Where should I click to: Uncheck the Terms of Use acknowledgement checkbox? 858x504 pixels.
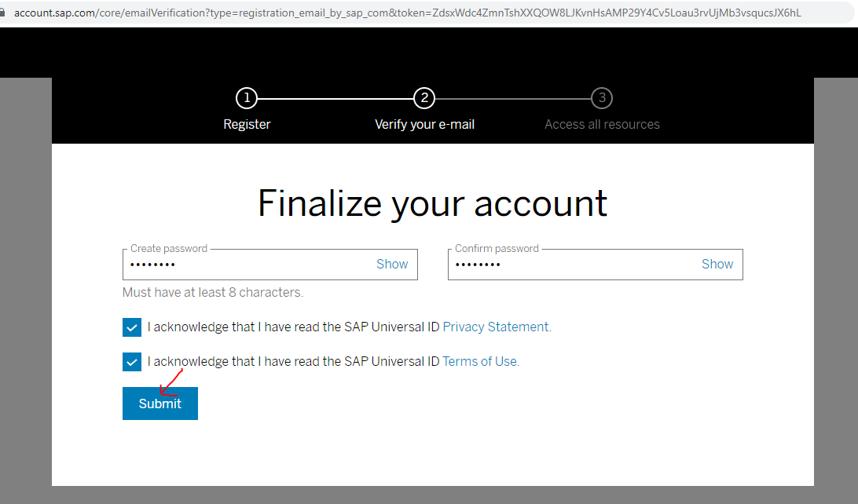pos(132,362)
